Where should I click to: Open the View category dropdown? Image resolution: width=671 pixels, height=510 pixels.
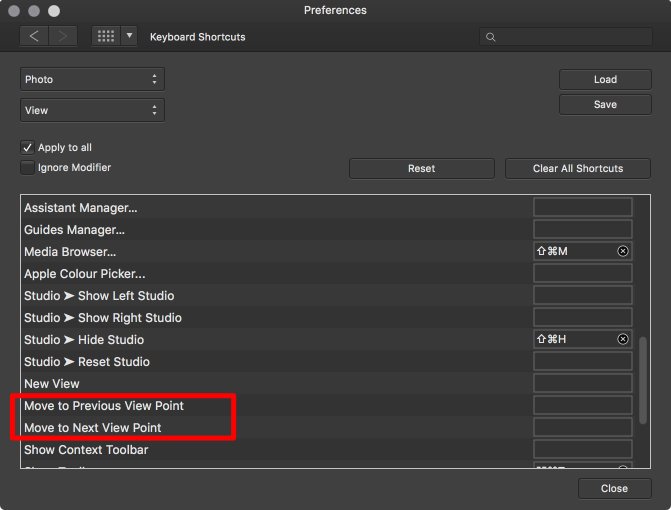92,110
